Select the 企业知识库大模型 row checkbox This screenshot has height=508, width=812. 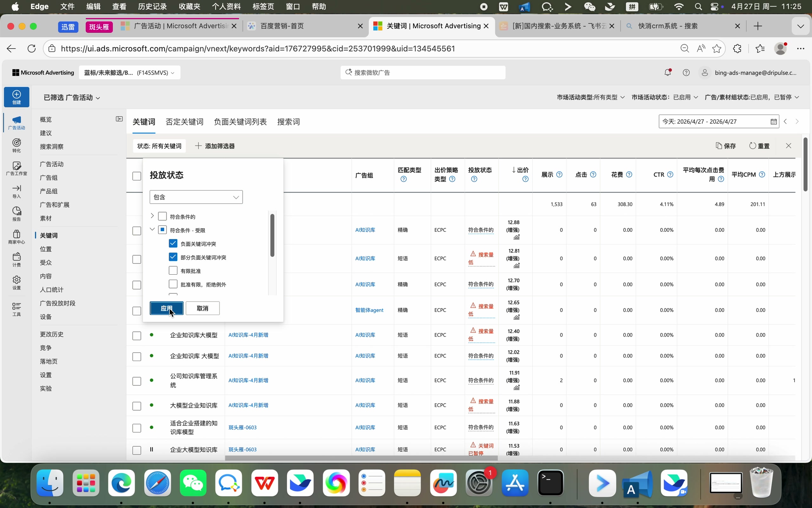pos(137,336)
